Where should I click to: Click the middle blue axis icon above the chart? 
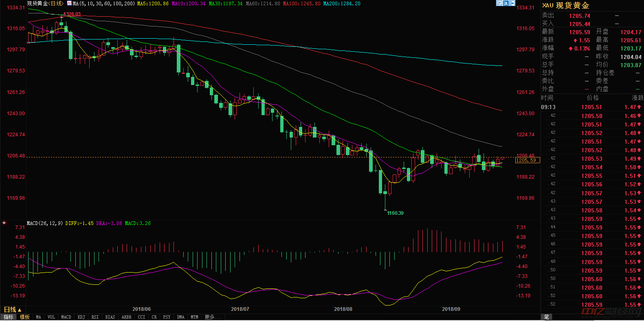506,3
